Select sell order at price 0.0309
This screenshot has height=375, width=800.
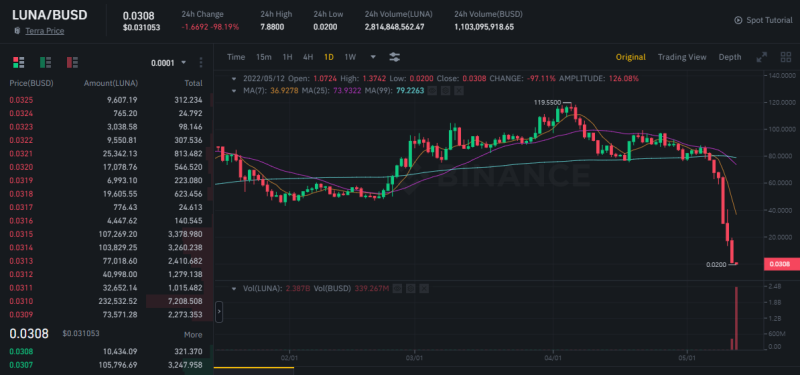coord(106,314)
